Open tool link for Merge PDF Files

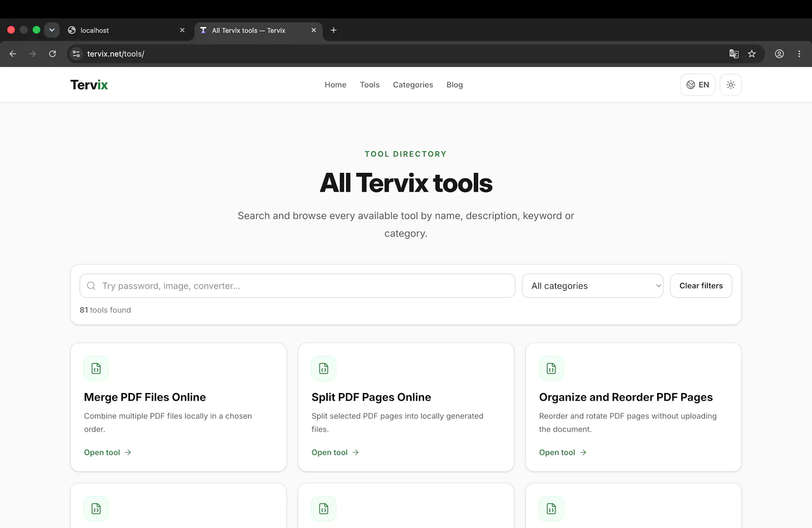108,452
